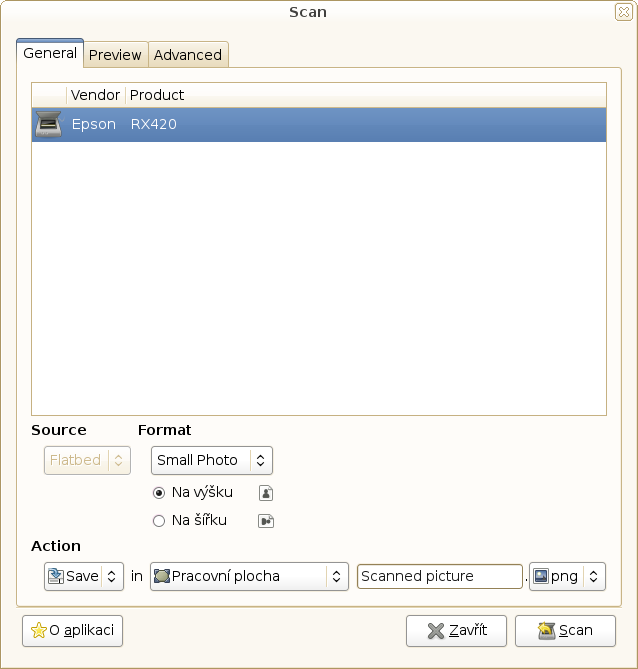Open the Small Photo format dropdown

tap(212, 461)
